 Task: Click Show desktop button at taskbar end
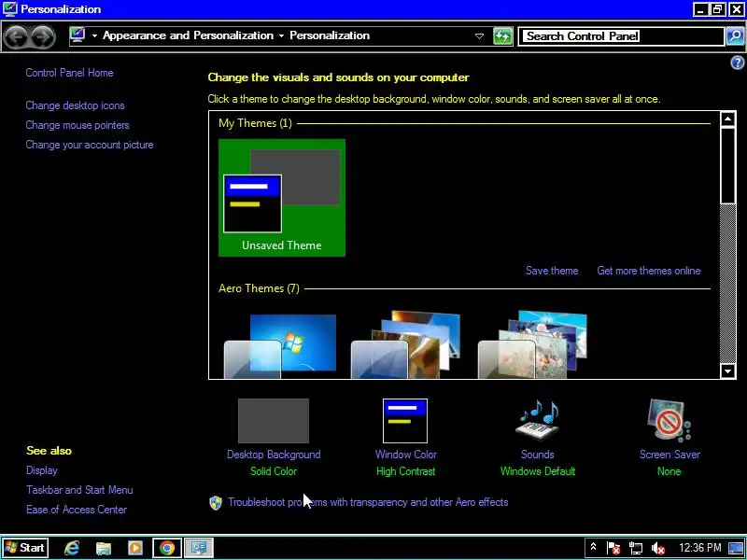[x=736, y=548]
